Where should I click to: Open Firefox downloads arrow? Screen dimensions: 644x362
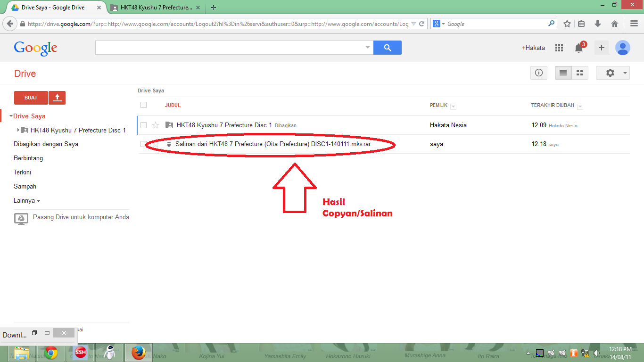pos(598,24)
